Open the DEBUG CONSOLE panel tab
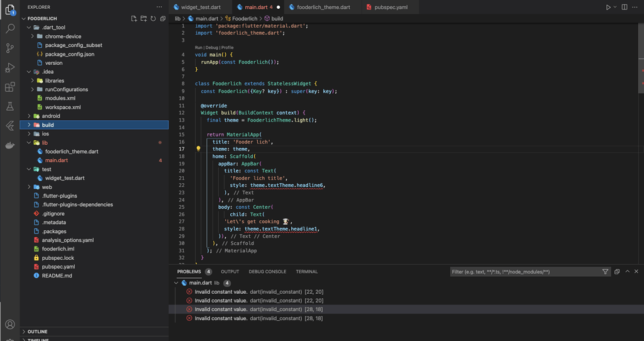 [267, 272]
